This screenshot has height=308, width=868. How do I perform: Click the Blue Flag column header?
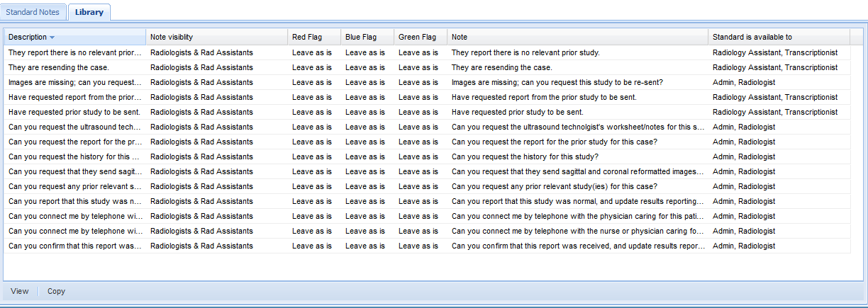click(x=361, y=37)
